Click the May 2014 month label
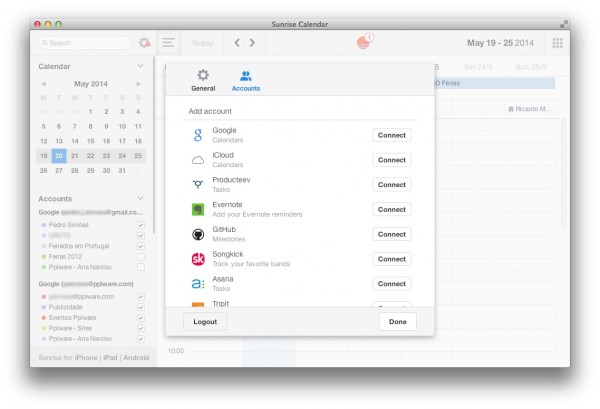The image size is (600, 409). pos(91,84)
